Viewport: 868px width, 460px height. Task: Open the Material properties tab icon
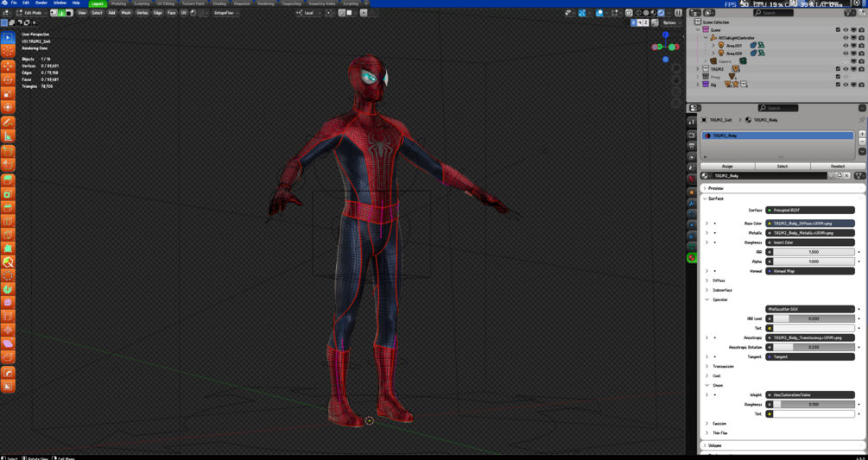(692, 257)
